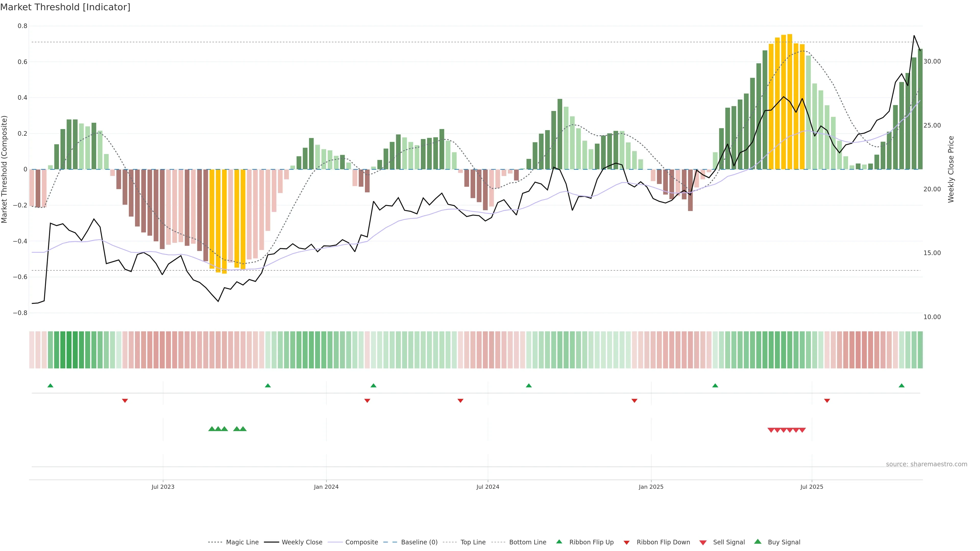
Task: Click the leftmost buy signal triangle
Action: [212, 429]
